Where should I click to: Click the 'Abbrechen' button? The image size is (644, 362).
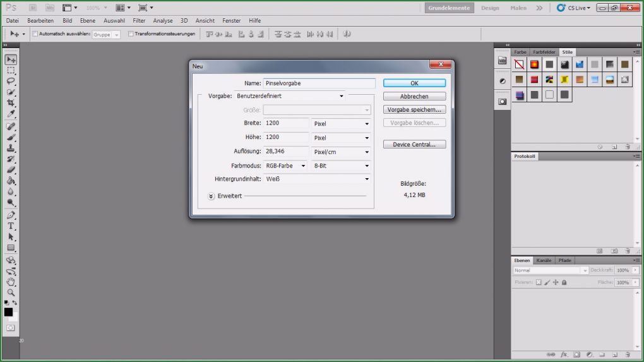pyautogui.click(x=414, y=97)
